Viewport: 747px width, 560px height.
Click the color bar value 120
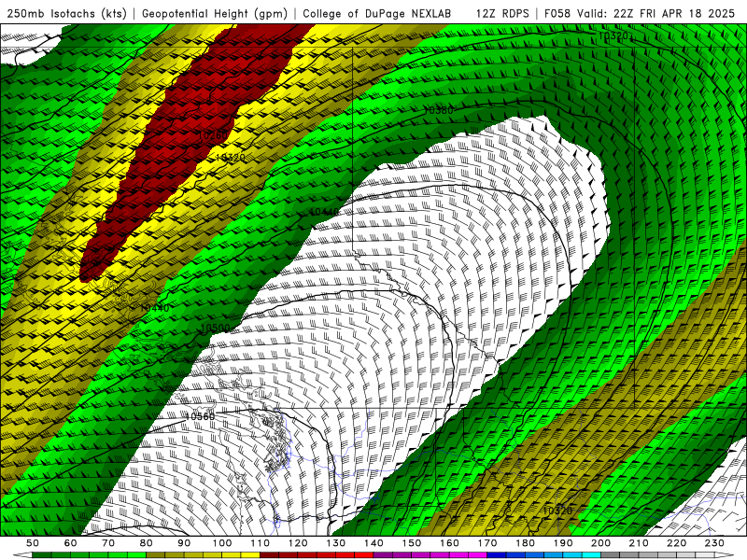click(298, 543)
